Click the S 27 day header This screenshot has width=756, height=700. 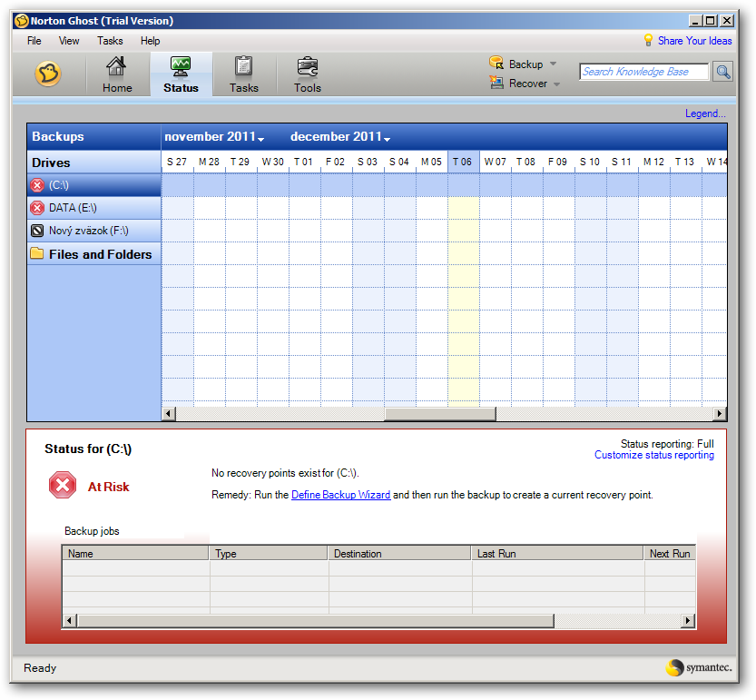click(177, 163)
